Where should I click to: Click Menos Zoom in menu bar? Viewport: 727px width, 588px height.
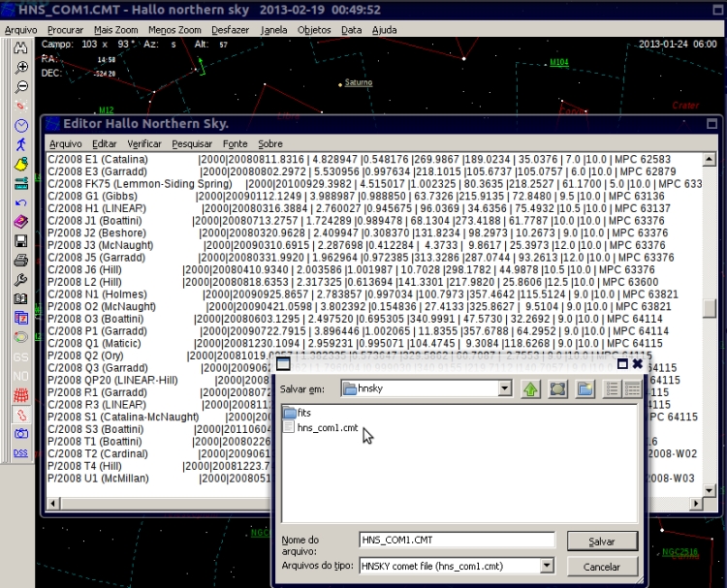pyautogui.click(x=174, y=30)
